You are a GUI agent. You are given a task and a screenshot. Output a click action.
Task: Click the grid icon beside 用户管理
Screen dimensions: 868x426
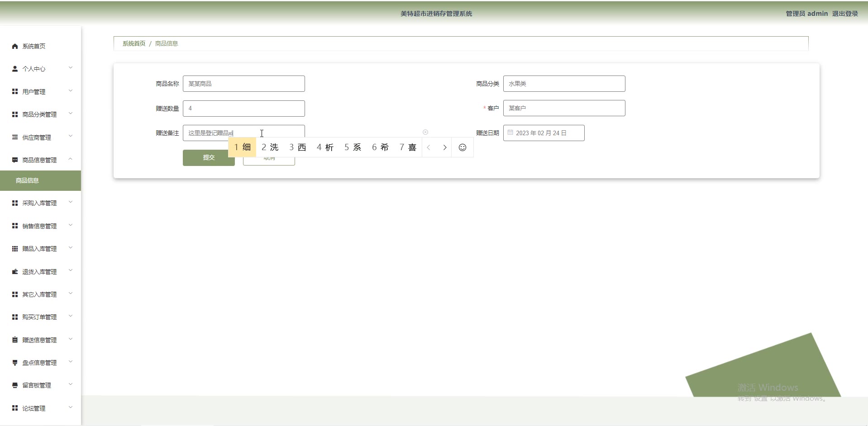(x=15, y=91)
